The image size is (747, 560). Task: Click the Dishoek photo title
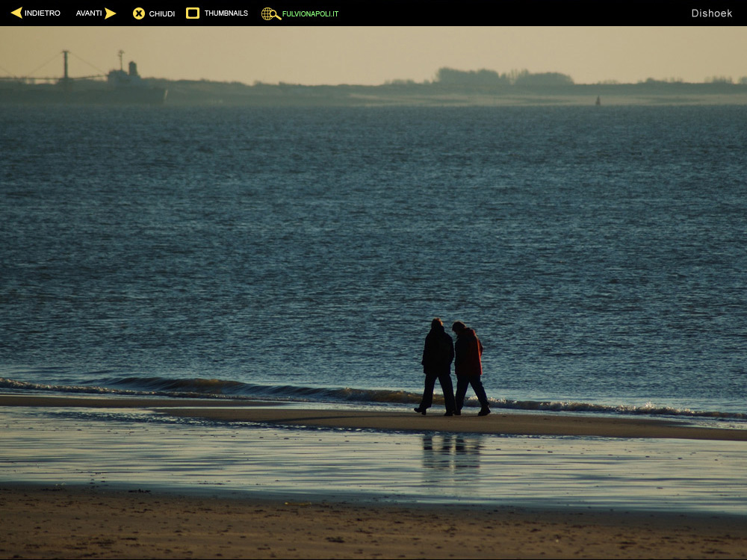click(x=711, y=13)
